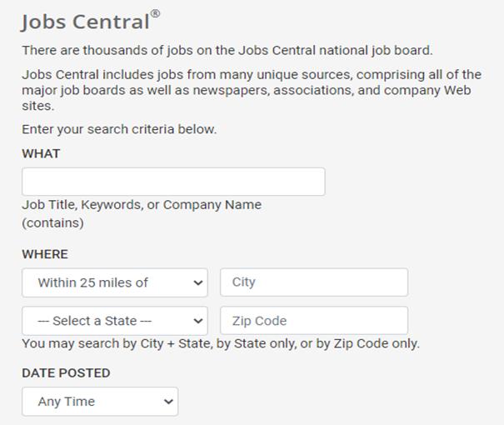Click the (contains) helper text
The image size is (504, 425).
[52, 222]
